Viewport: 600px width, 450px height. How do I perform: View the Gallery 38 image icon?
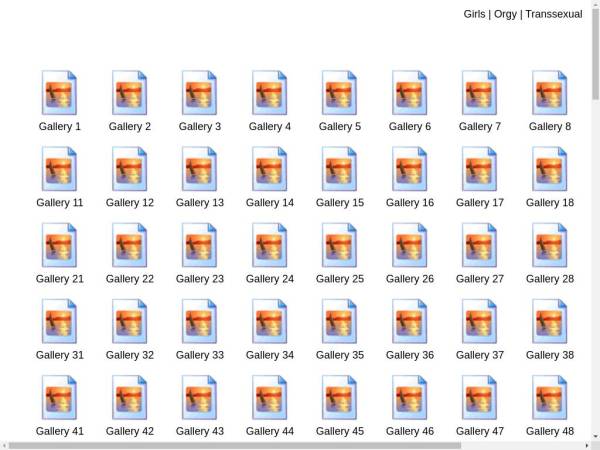tap(549, 321)
